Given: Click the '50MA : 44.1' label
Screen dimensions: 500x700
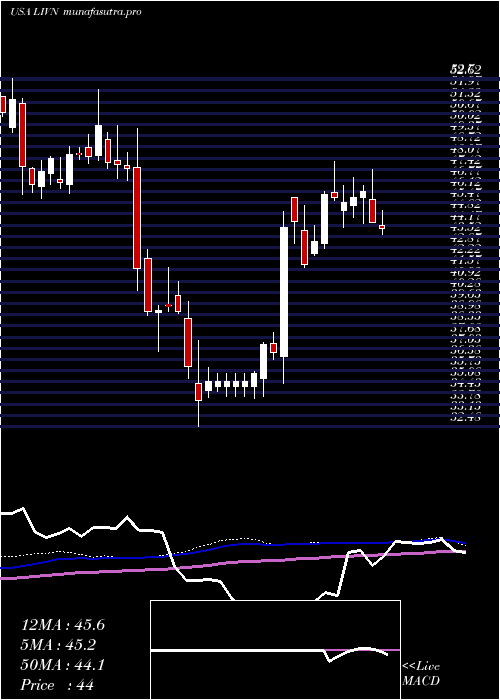Looking at the screenshot, I should [x=63, y=665].
